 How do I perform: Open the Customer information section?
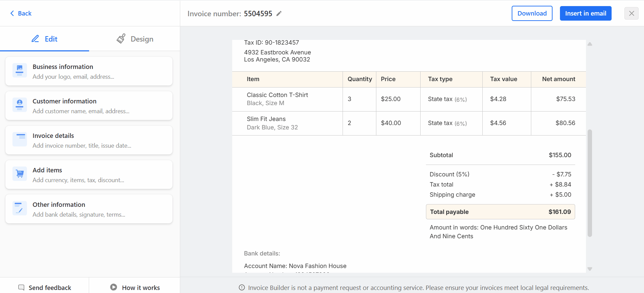click(x=89, y=105)
